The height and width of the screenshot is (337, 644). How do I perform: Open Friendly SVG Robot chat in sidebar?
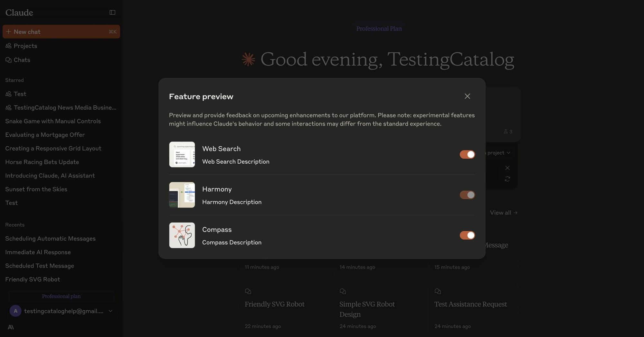61,279
